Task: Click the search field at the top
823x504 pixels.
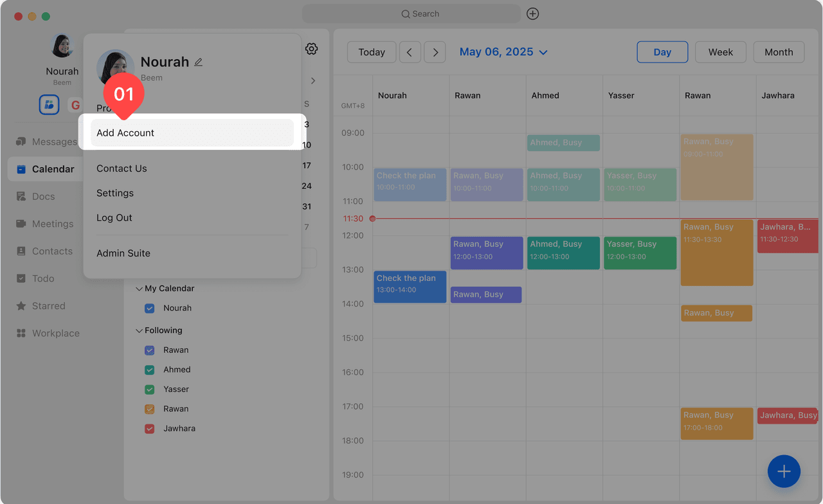Action: (x=411, y=14)
